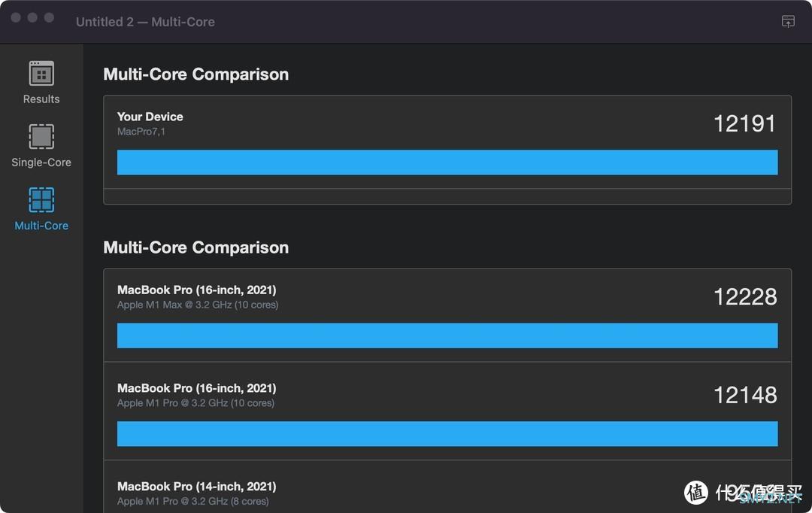Click the M1 Pro 12148 score bar
This screenshot has height=513, width=812.
[447, 433]
